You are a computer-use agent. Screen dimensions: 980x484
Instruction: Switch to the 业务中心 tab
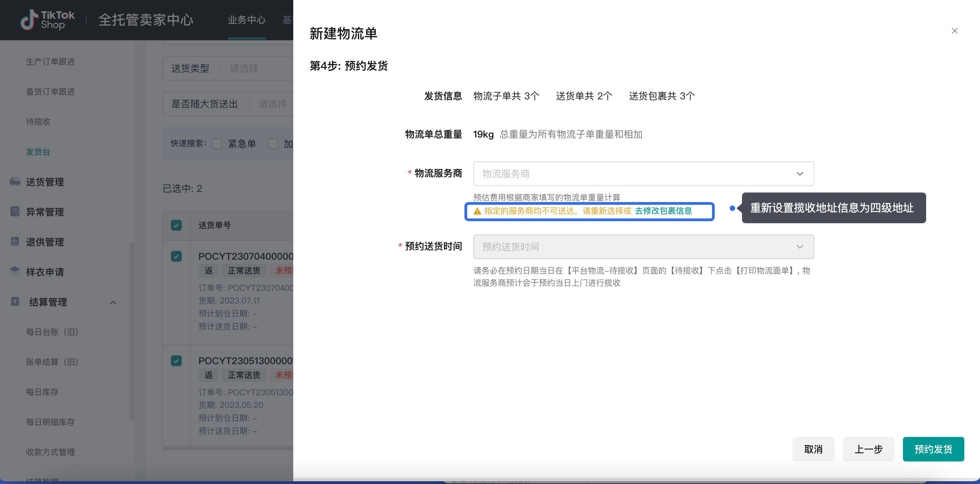(x=247, y=20)
